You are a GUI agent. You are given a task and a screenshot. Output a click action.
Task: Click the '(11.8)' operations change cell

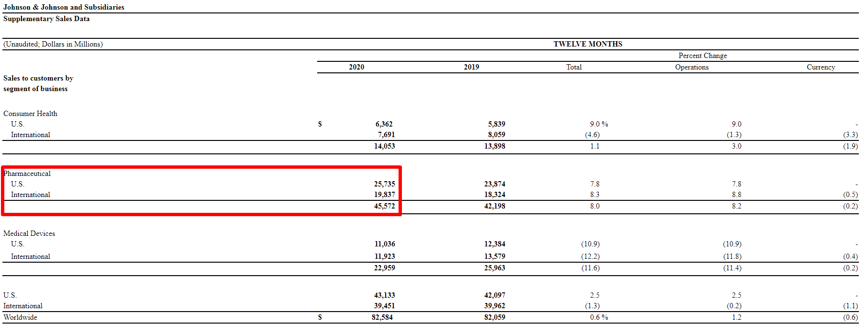pos(732,256)
